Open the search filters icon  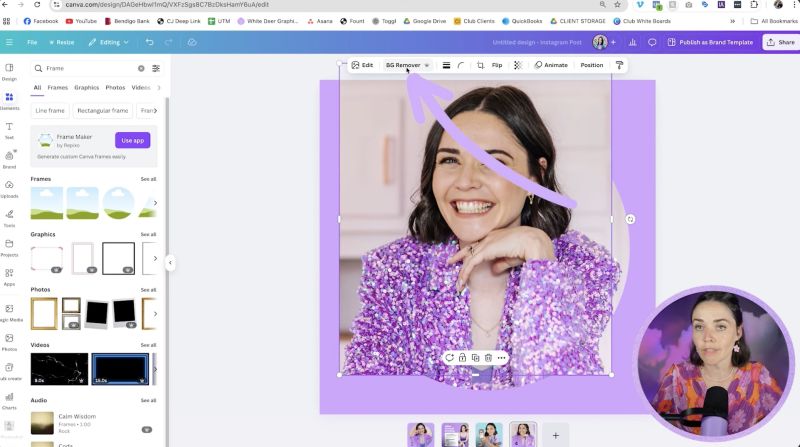pos(156,68)
